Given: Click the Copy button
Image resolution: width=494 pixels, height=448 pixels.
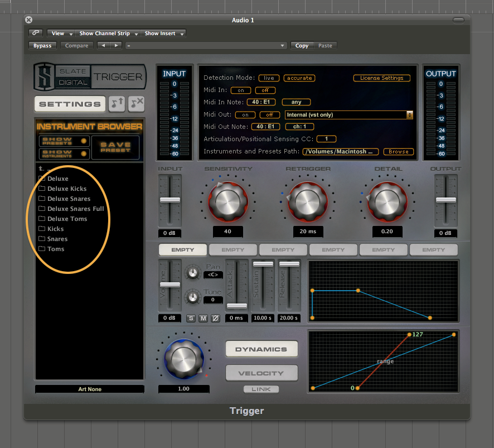Looking at the screenshot, I should tap(302, 45).
